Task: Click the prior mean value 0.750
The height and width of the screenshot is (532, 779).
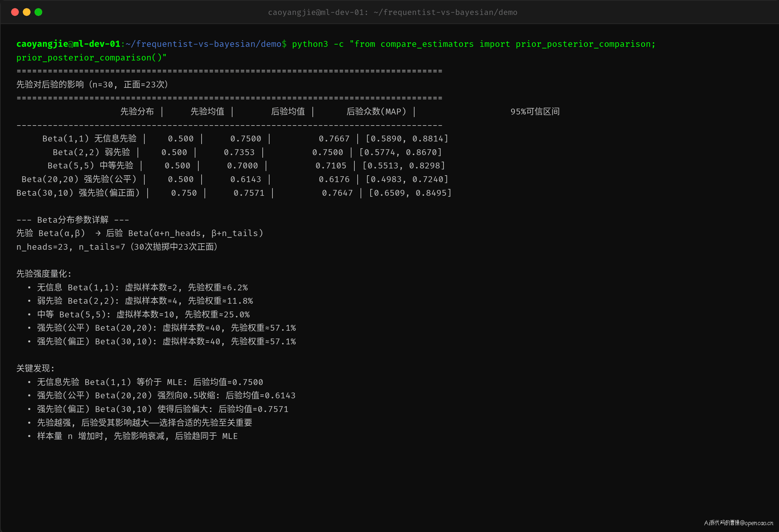Action: (x=184, y=193)
